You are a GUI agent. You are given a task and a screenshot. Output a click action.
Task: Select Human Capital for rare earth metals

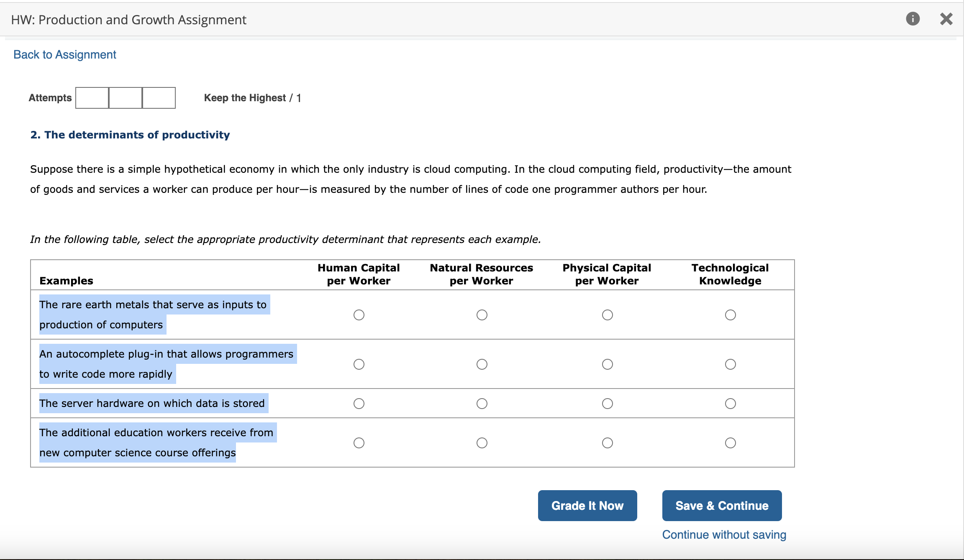[x=359, y=315]
